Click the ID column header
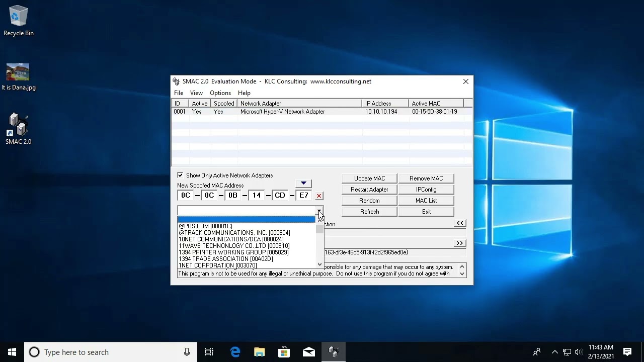 pos(180,104)
